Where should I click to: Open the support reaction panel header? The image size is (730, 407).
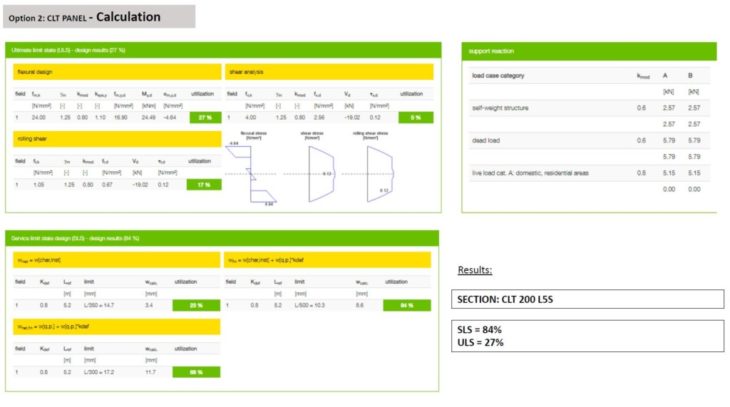tap(590, 50)
